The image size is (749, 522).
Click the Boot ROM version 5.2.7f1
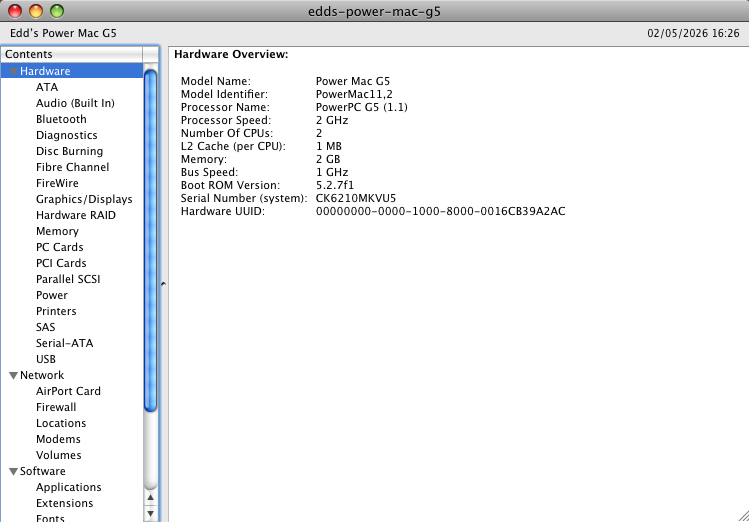[335, 185]
